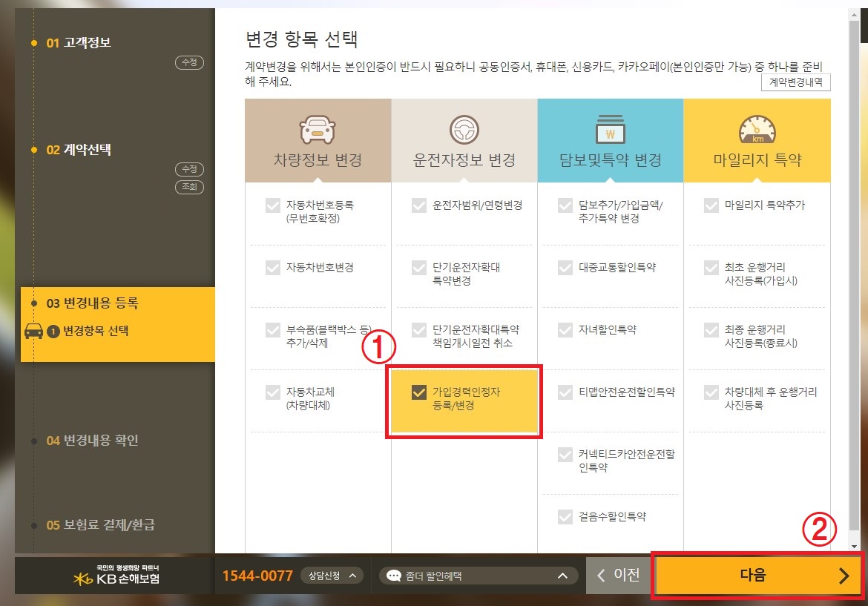Select the 차량정보 변경 category header
This screenshot has width=868, height=606.
click(x=318, y=141)
